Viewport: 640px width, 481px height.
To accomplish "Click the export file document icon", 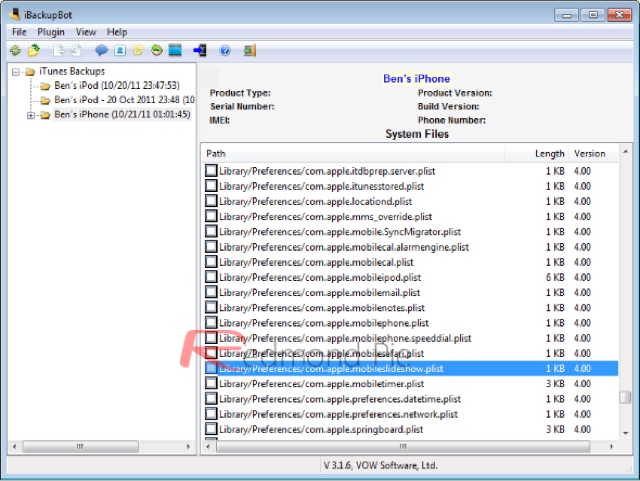I will coord(59,51).
